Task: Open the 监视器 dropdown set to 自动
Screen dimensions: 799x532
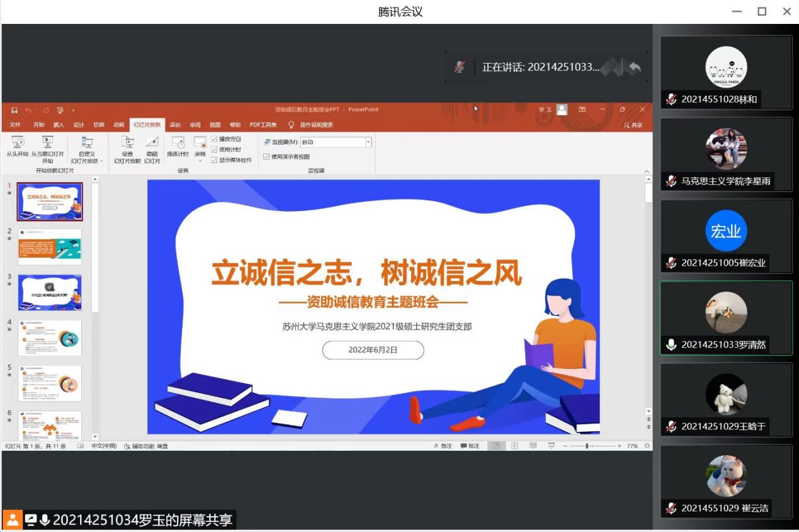Action: pyautogui.click(x=368, y=142)
